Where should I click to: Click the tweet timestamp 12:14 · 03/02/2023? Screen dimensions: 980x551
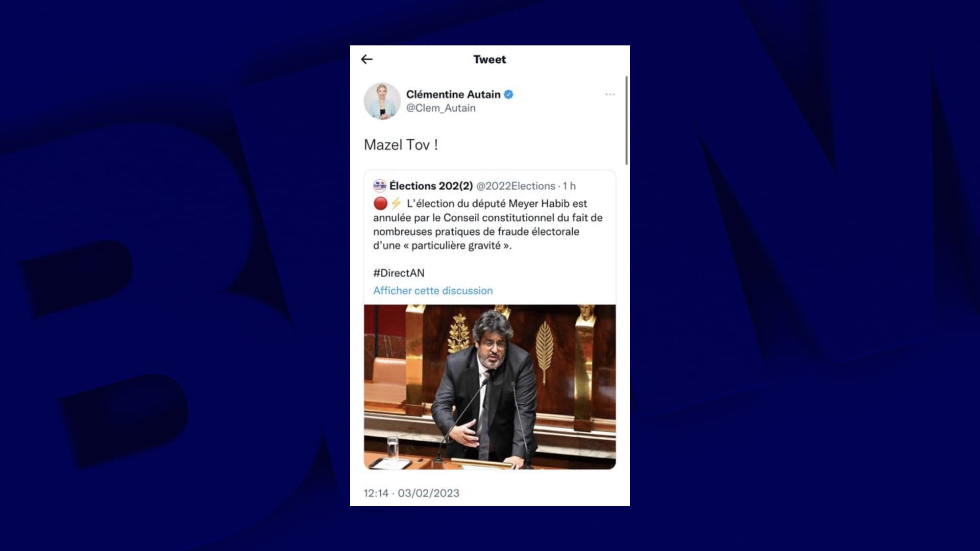(x=411, y=493)
